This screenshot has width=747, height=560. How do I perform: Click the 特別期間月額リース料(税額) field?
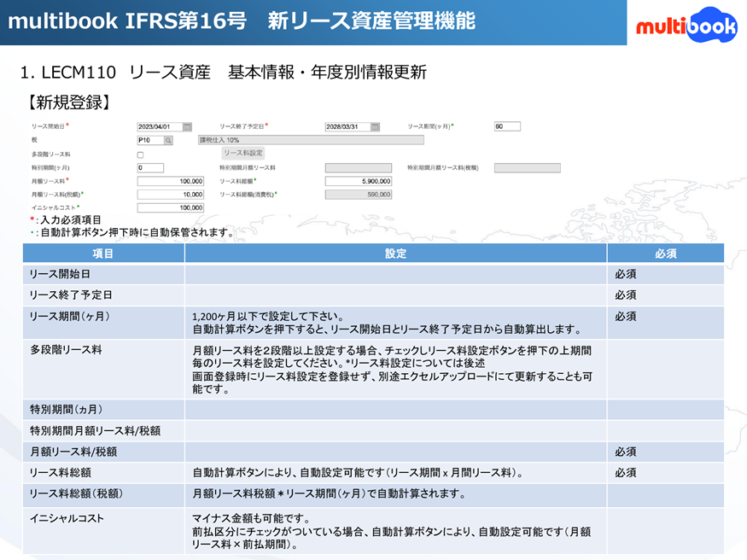coord(528,167)
